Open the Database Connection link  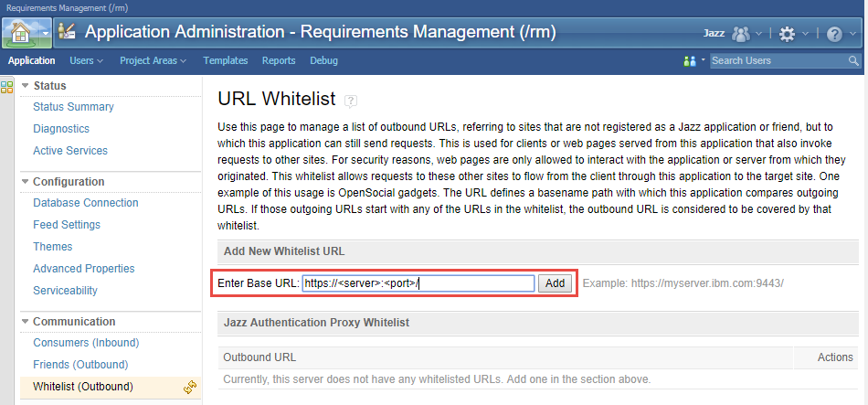coord(86,203)
